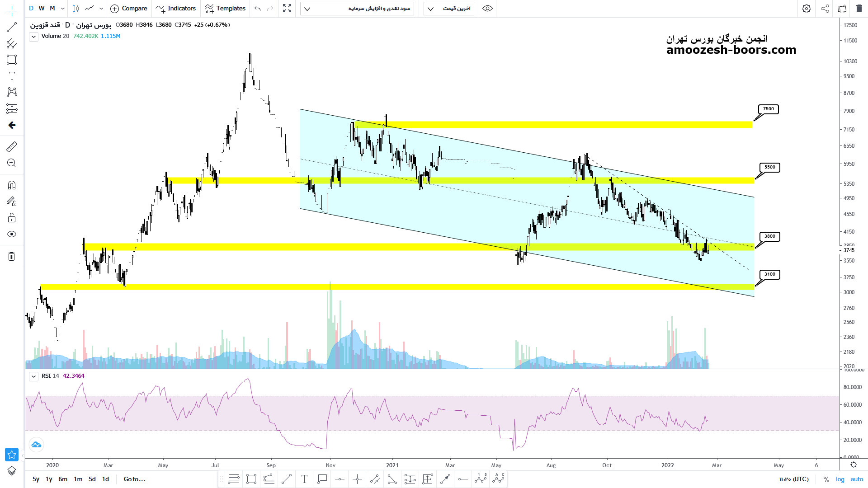Screen dimensions: 868x488
Task: Click the fullscreen mode icon
Action: coord(287,9)
